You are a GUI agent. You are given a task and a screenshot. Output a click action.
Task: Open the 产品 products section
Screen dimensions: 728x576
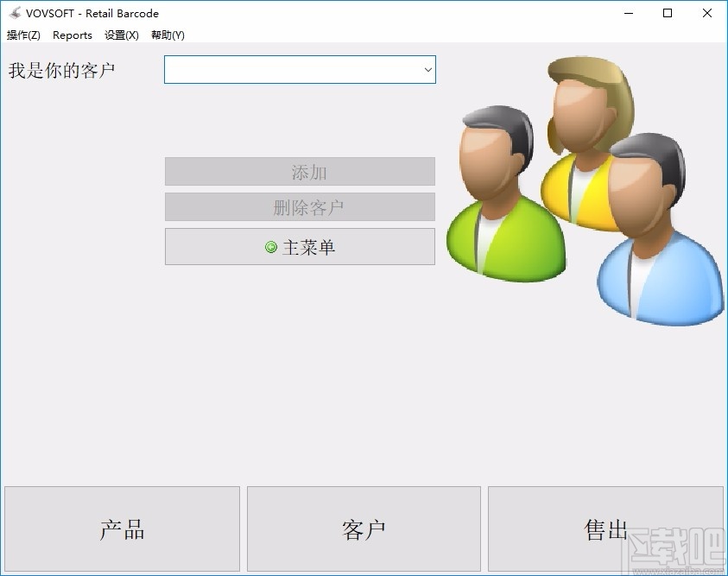(122, 529)
